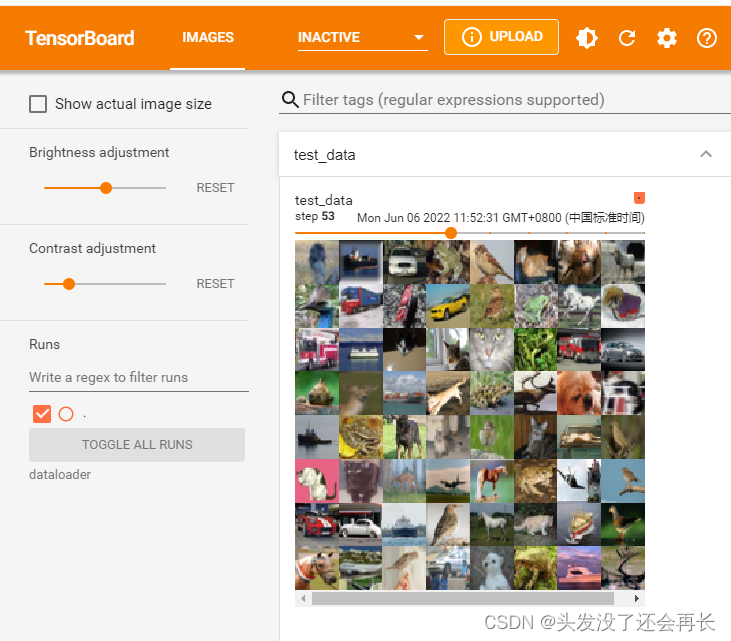Screen dimensions: 731x641
Task: Click the UPLOAD button
Action: pyautogui.click(x=501, y=37)
